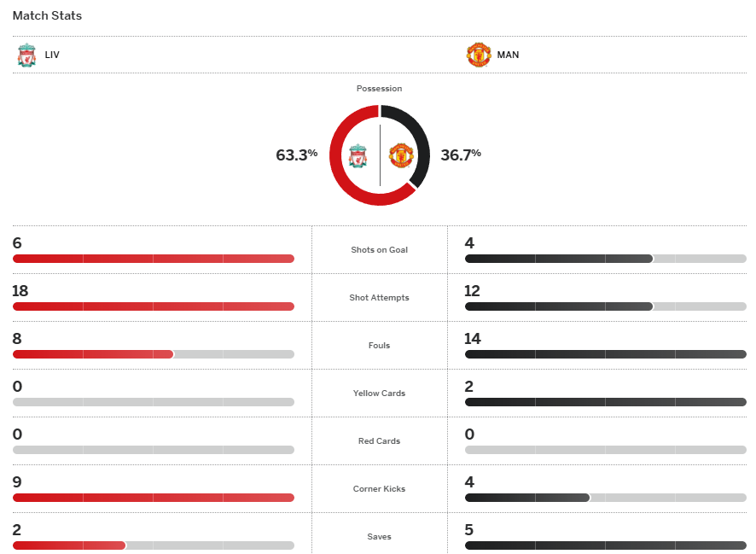This screenshot has height=554, width=756.
Task: Click the Manchester United crest inside the possession donut
Action: click(x=401, y=155)
